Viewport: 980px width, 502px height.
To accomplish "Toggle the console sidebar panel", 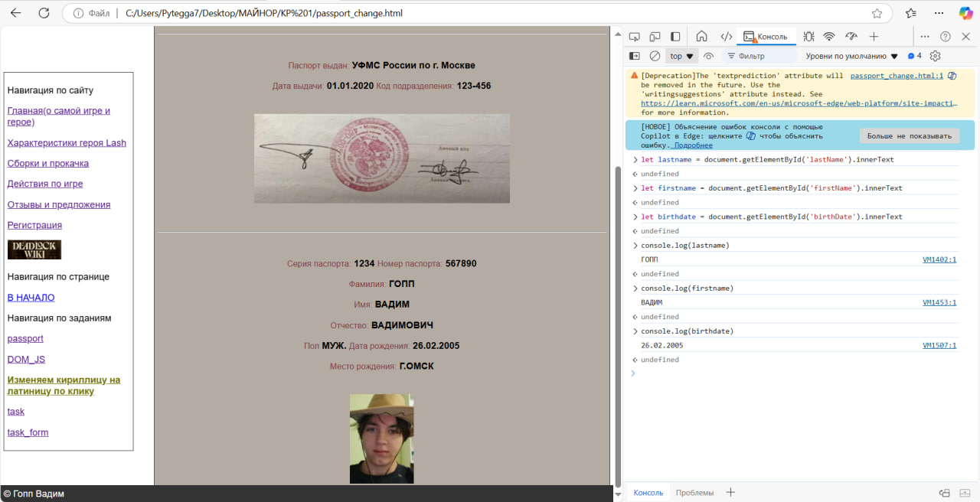I will (x=635, y=56).
